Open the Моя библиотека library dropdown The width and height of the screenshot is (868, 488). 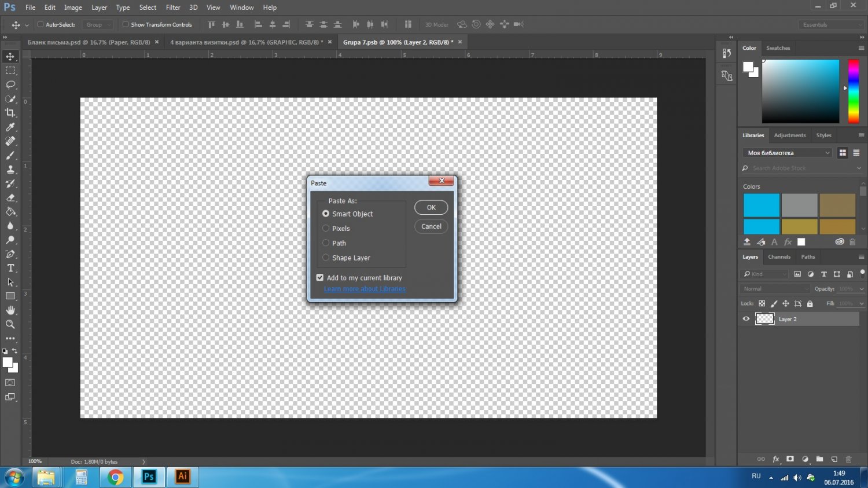787,153
